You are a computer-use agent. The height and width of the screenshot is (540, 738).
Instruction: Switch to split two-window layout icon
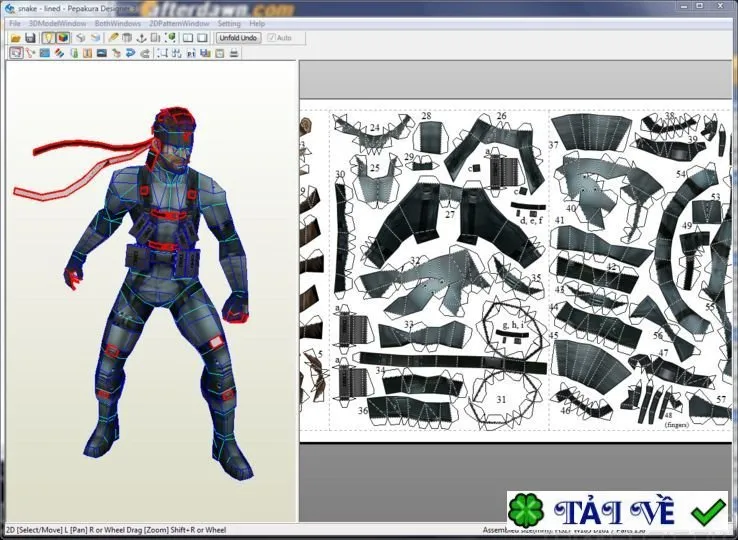[x=188, y=38]
